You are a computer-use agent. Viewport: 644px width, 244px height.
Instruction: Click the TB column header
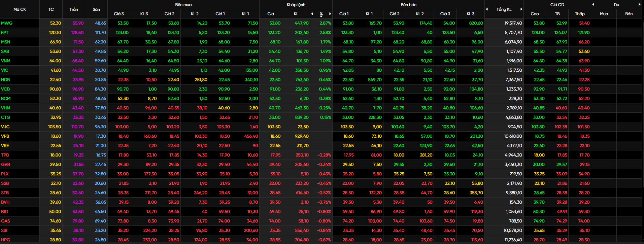557,14
